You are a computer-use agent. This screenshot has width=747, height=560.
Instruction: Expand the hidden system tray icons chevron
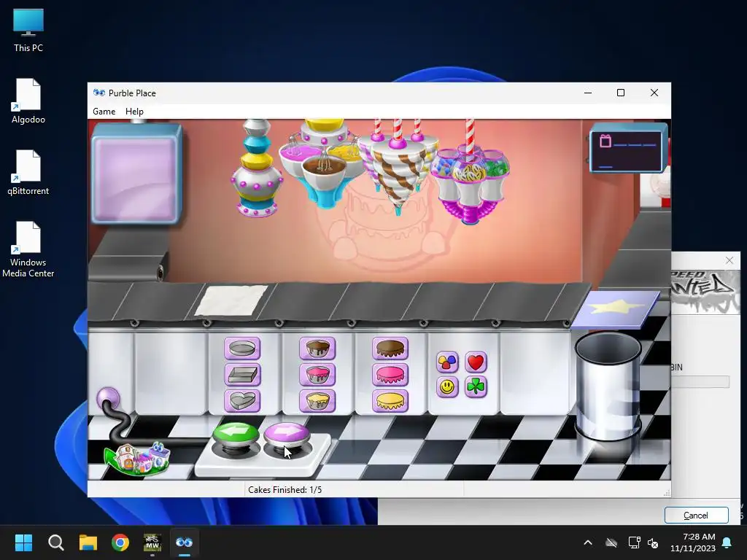pos(588,542)
